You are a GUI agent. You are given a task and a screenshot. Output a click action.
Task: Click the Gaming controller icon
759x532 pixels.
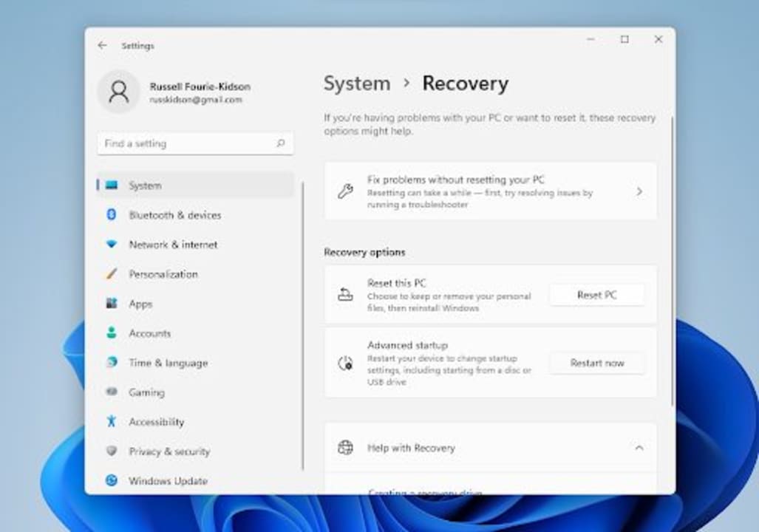pyautogui.click(x=111, y=392)
